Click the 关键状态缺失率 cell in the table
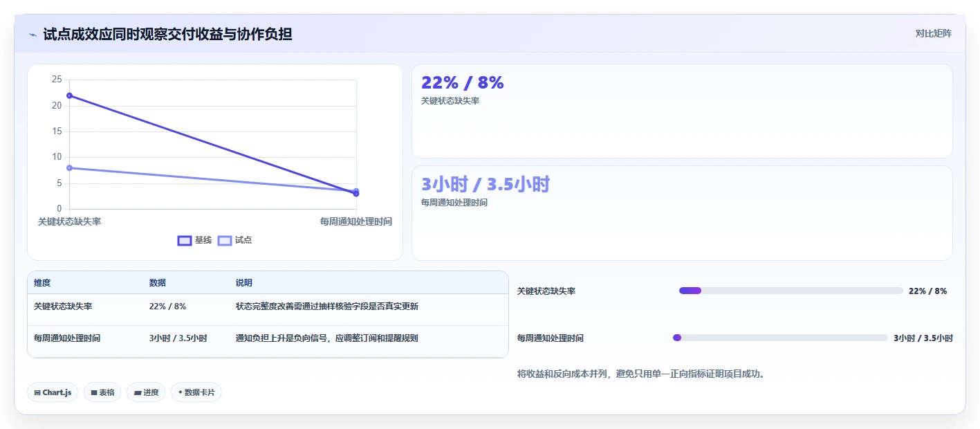The width and height of the screenshot is (980, 429). click(x=63, y=307)
